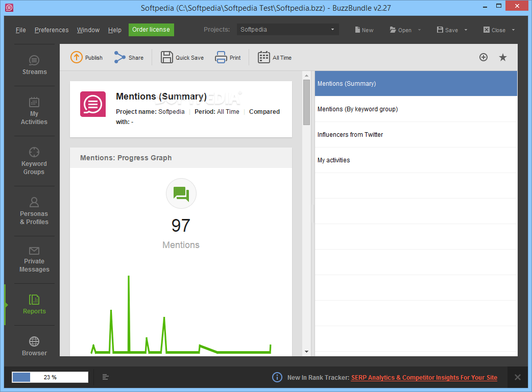This screenshot has height=392, width=532.
Task: Click the green mentions chat bubble icon
Action: pyautogui.click(x=181, y=193)
